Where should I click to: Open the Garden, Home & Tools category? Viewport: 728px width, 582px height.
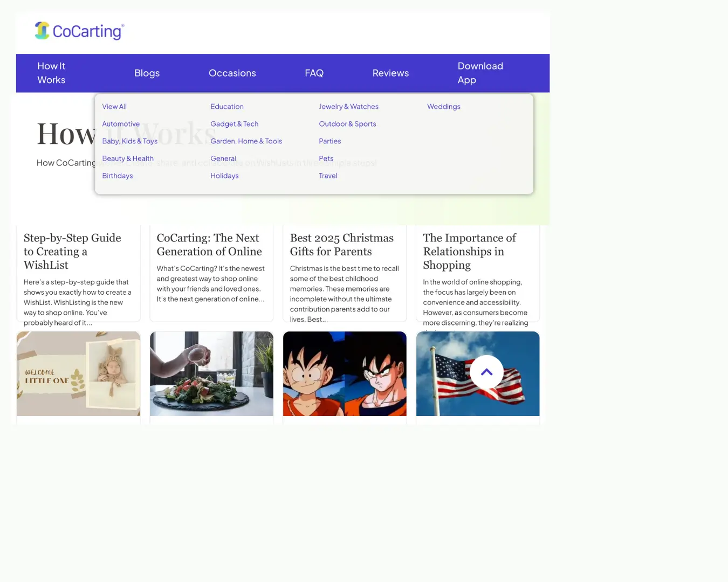pos(246,141)
